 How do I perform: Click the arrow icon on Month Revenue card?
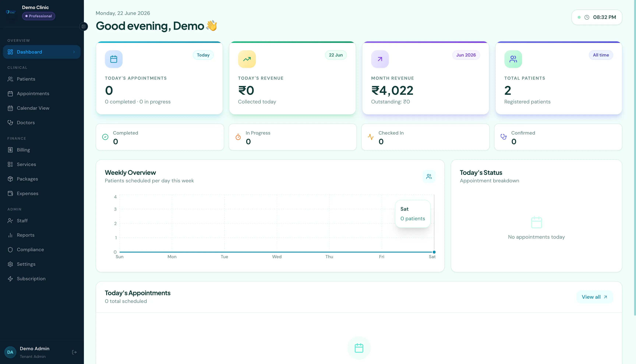(380, 59)
